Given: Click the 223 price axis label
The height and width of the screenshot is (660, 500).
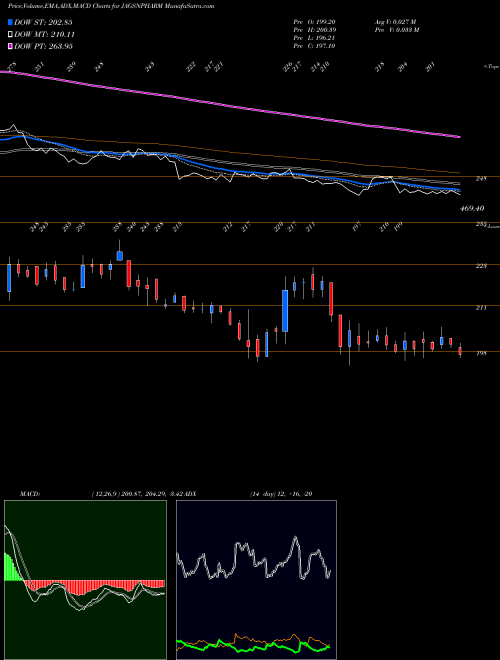Looking at the screenshot, I should click(481, 266).
